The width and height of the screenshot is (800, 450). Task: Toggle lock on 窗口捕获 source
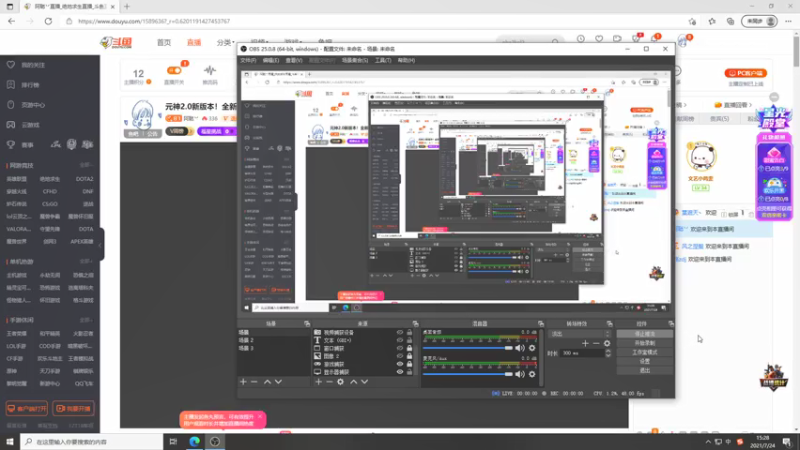(409, 348)
